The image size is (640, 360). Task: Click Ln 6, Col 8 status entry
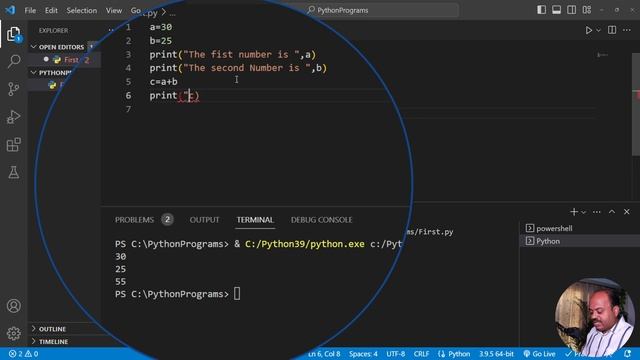pyautogui.click(x=324, y=354)
